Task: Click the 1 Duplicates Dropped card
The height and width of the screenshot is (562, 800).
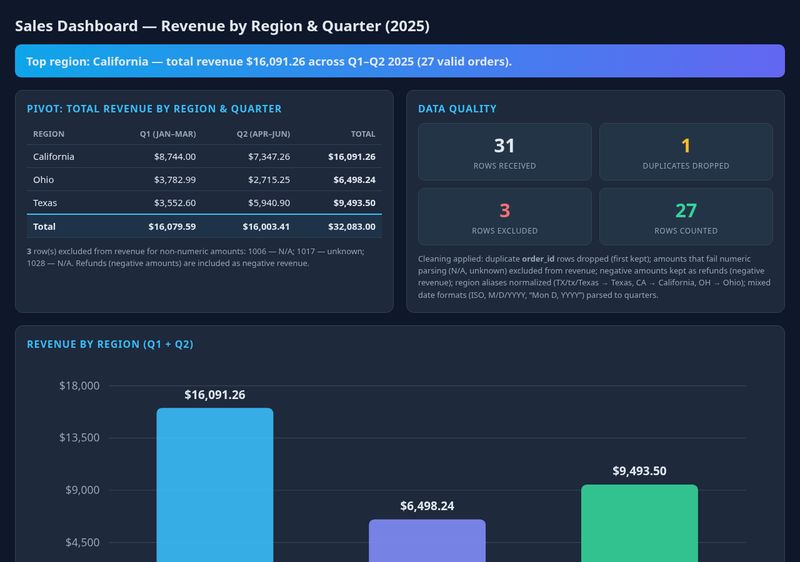Action: tap(686, 151)
